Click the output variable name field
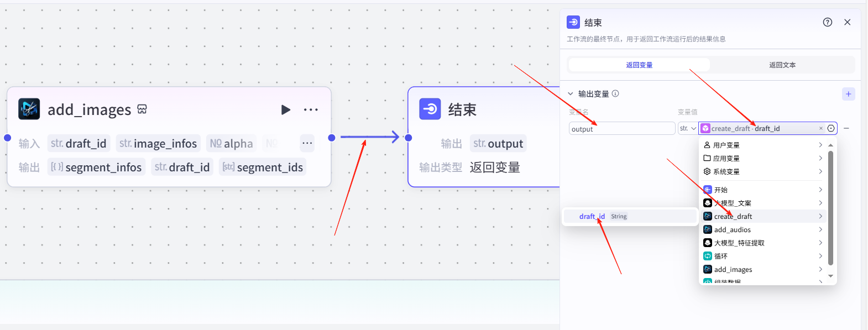Screen dimensions: 868x330 621,129
